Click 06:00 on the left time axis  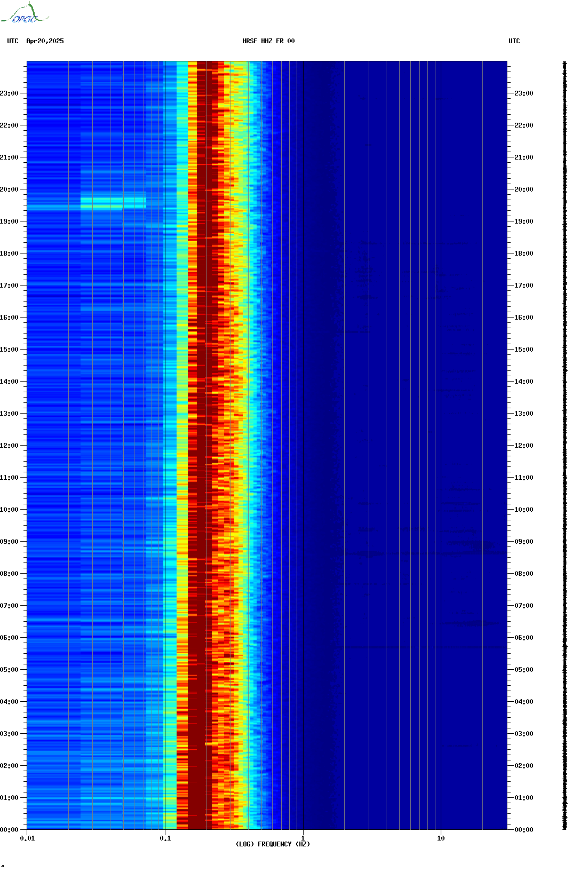tap(9, 638)
